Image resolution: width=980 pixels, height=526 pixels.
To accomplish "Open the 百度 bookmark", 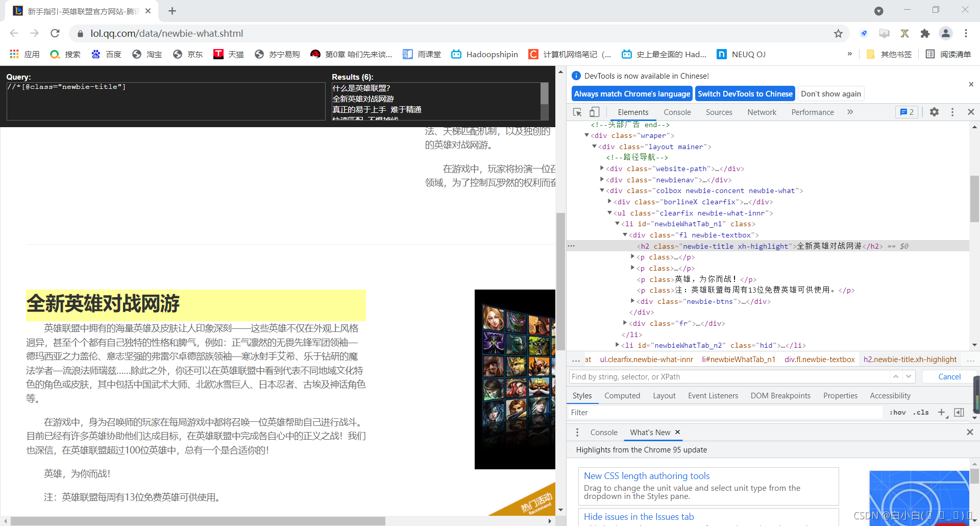I will pos(106,54).
